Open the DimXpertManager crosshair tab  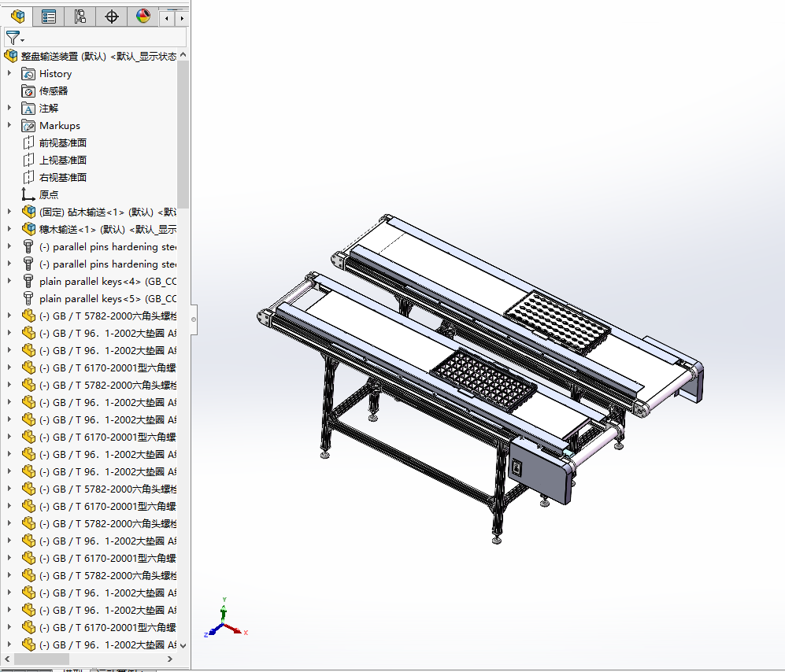point(111,17)
